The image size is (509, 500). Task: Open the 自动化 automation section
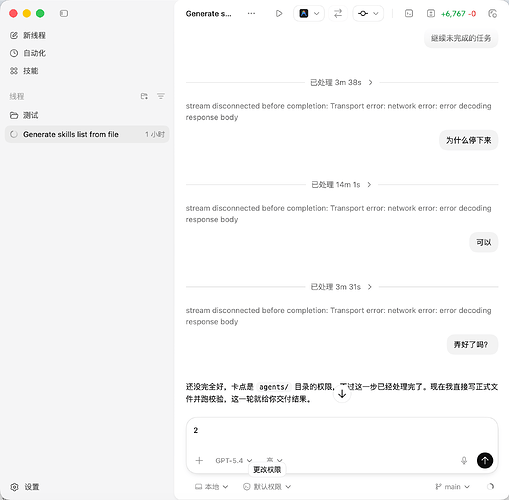[28, 53]
